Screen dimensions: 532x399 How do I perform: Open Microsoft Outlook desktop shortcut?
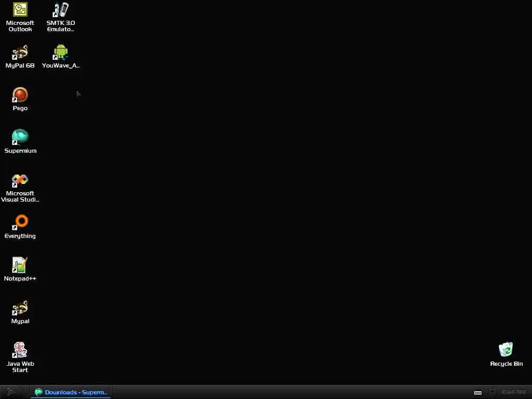(20, 17)
